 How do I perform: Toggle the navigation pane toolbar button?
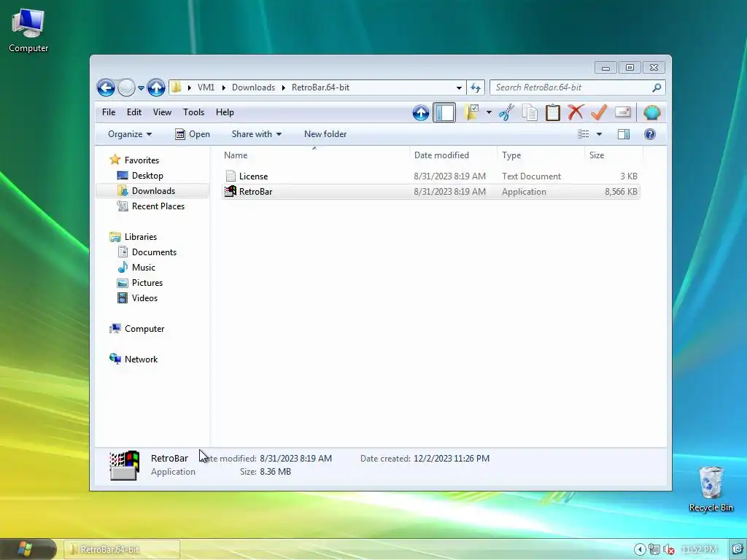click(444, 113)
